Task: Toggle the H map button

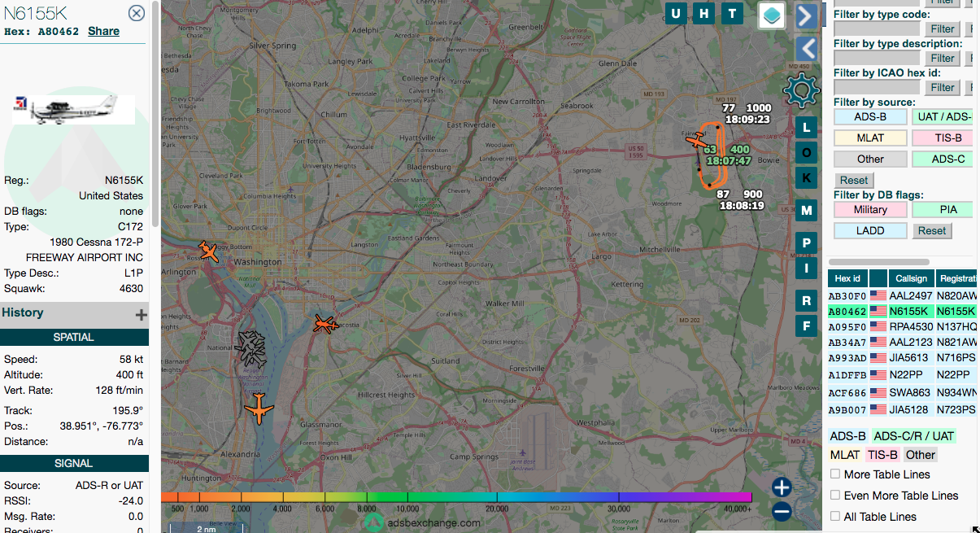Action: coord(704,13)
